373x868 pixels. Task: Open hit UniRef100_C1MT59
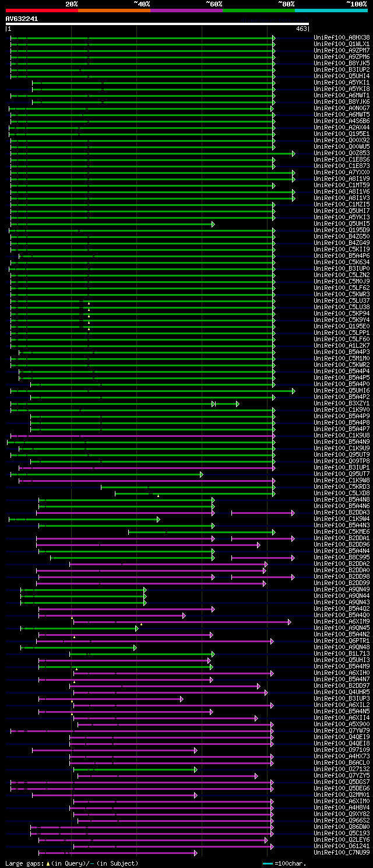pyautogui.click(x=342, y=185)
